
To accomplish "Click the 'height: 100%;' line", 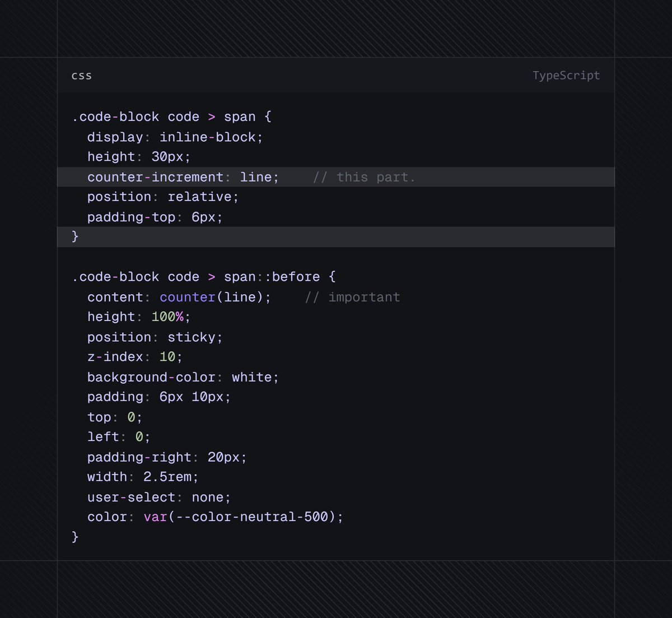I will pos(139,317).
